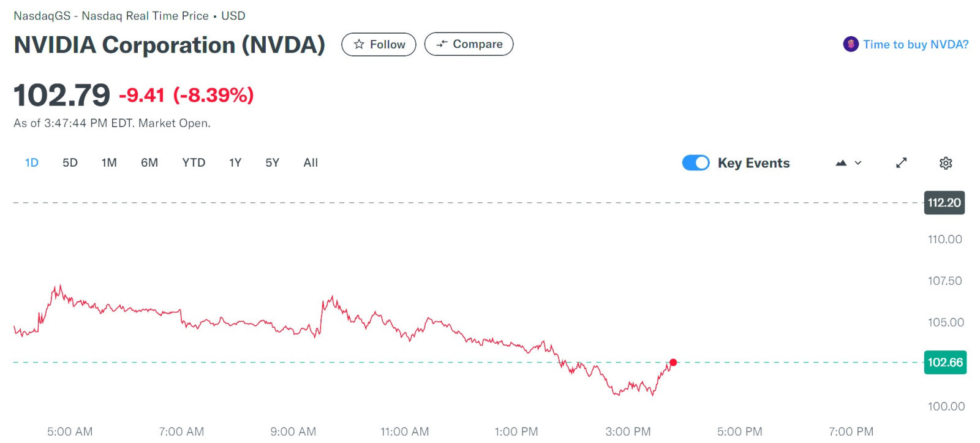Expand chart to full screen
This screenshot has height=443, width=980.
click(x=901, y=163)
